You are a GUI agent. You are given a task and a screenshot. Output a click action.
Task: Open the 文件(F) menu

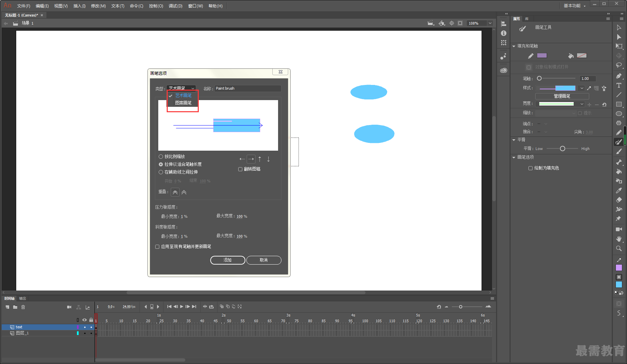(24, 6)
